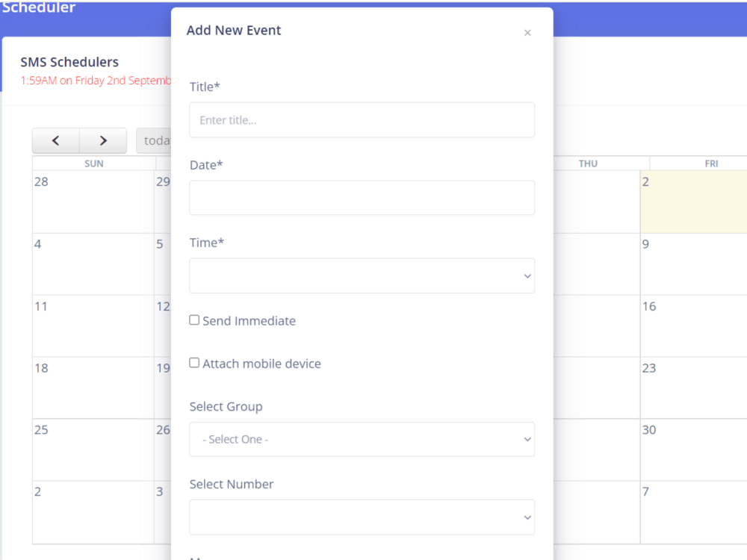Select Sunday the 28th calendar cell
Image resolution: width=747 pixels, height=560 pixels.
[93, 202]
